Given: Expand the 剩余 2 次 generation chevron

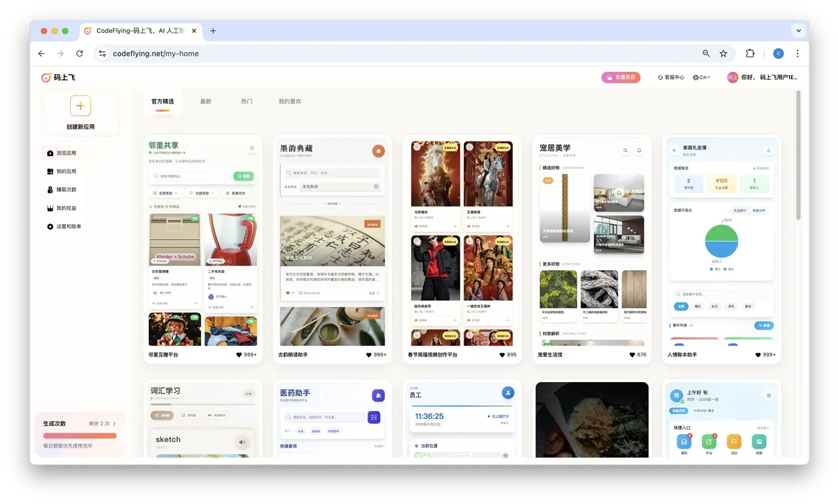Looking at the screenshot, I should pyautogui.click(x=115, y=424).
